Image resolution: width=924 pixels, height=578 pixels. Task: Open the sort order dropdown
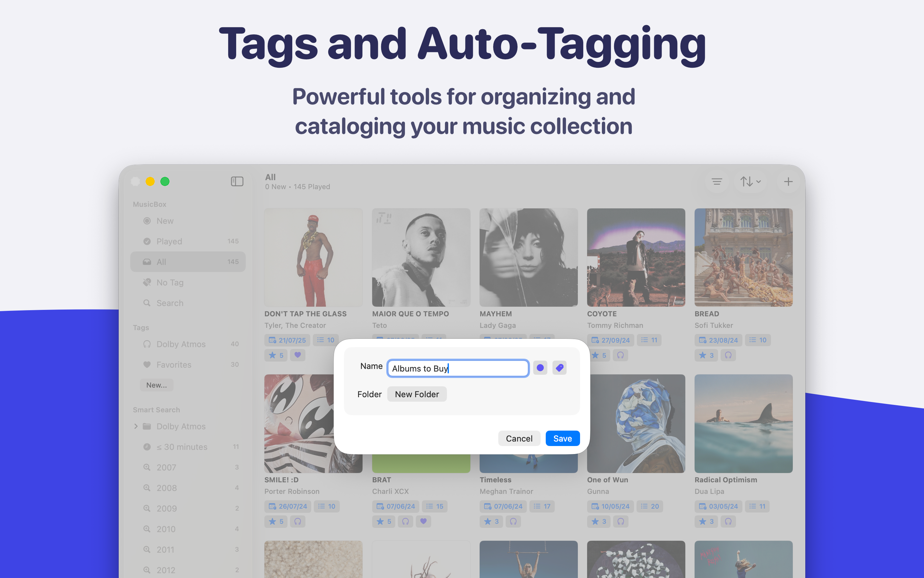click(x=750, y=181)
